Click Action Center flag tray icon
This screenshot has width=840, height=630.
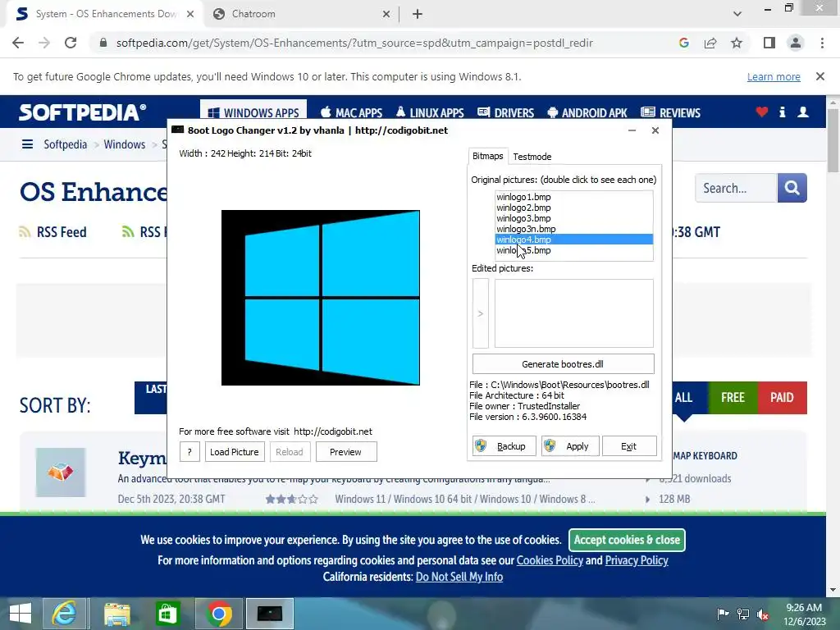point(723,614)
